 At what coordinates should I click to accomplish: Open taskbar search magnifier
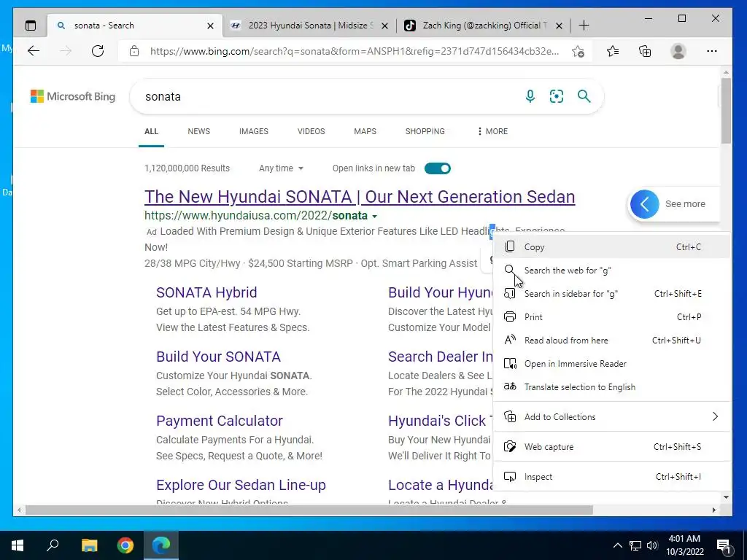pyautogui.click(x=53, y=545)
